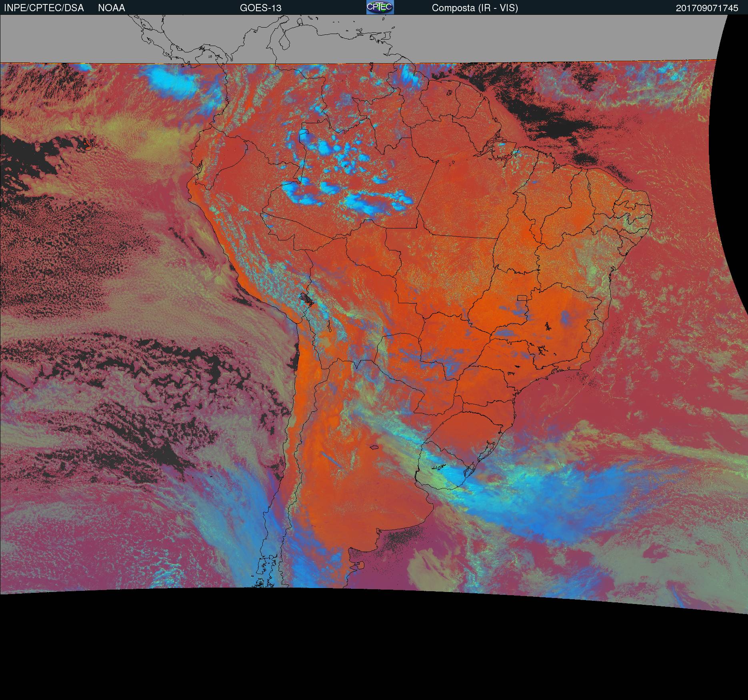The width and height of the screenshot is (748, 700).
Task: Click the NOAA label in the header
Action: pyautogui.click(x=111, y=8)
